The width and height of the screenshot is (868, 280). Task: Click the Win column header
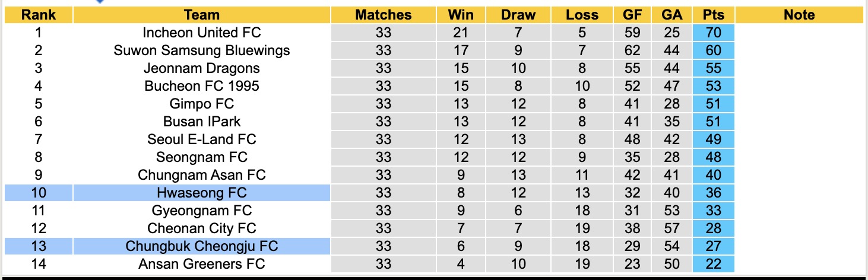tap(461, 15)
